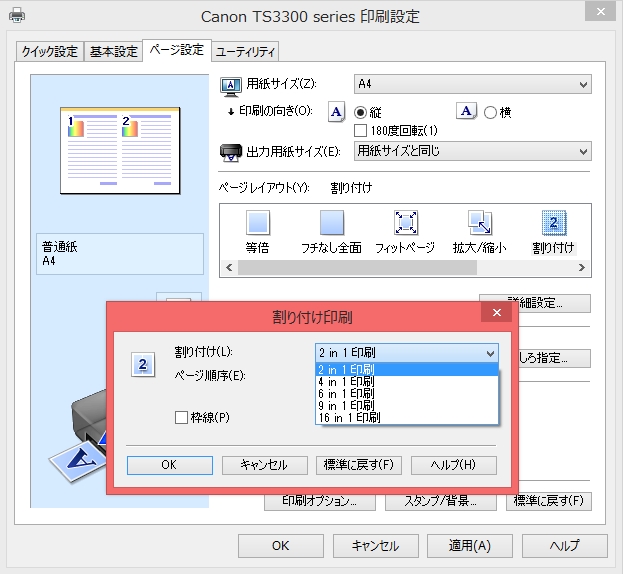Click ヘルプ(H) in 割り付け印刷 dialog
The image size is (623, 574).
point(454,465)
